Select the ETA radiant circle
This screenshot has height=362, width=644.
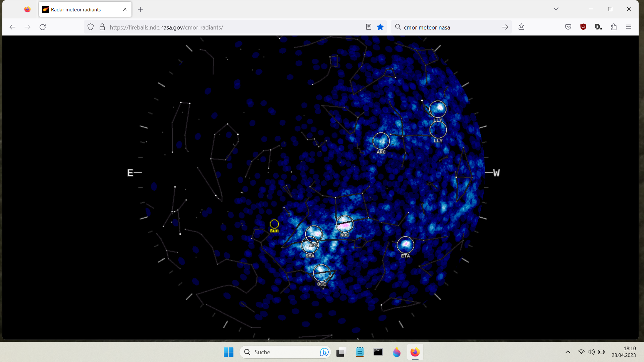point(406,245)
